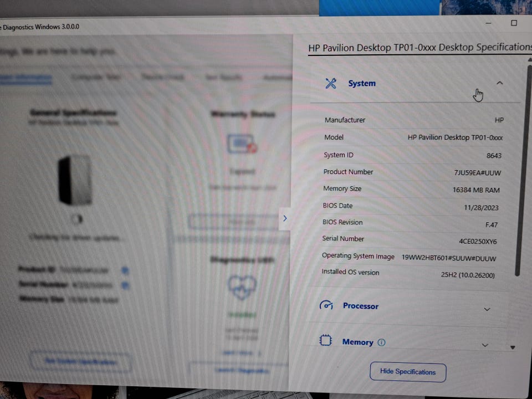Click the Memory chip icon
532x399 pixels.
[x=325, y=340]
